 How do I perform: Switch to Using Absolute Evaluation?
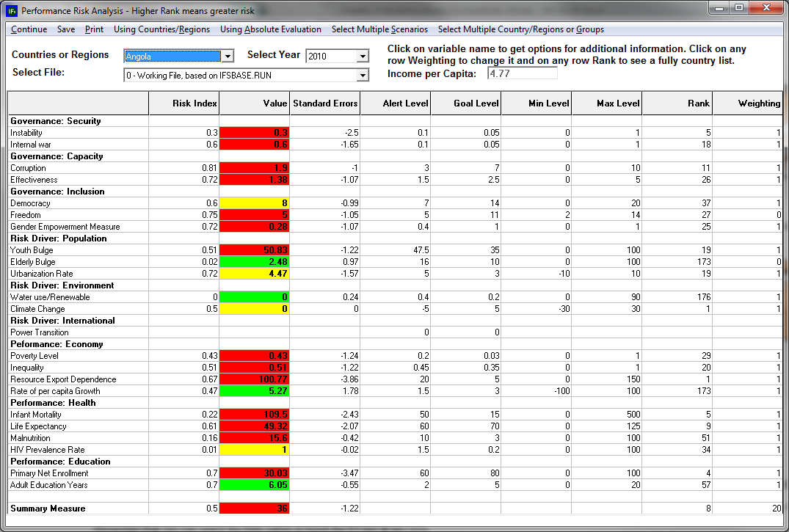pyautogui.click(x=273, y=29)
